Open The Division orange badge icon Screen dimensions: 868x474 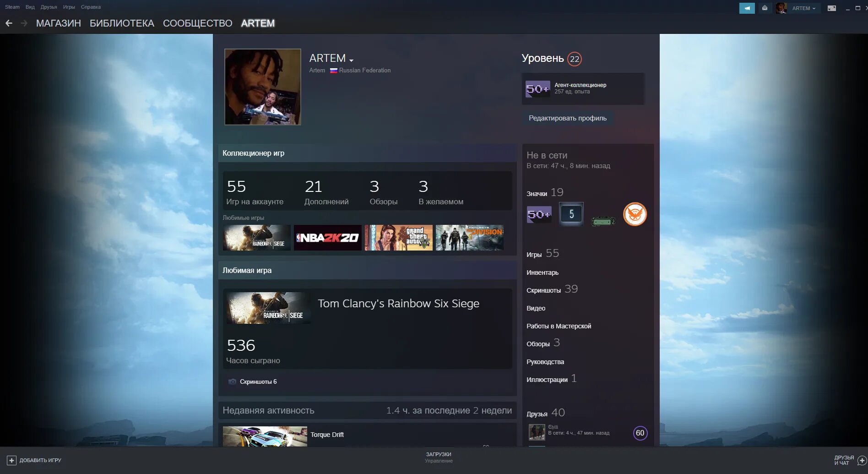[x=635, y=214]
